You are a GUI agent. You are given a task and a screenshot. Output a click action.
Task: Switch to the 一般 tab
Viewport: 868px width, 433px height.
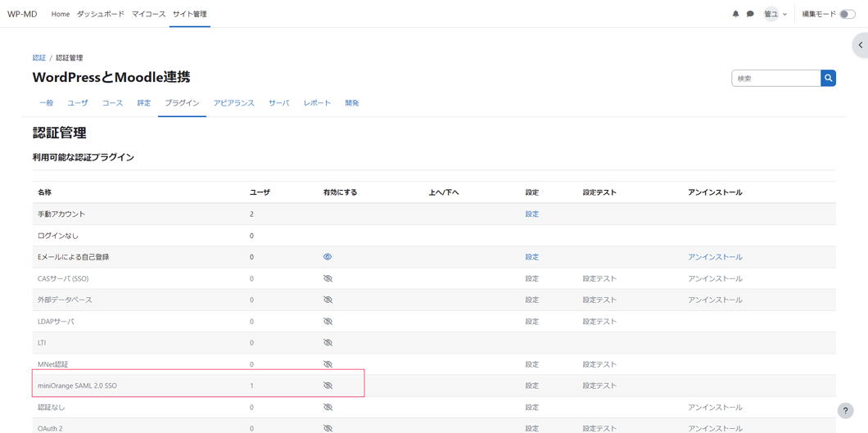pos(47,103)
